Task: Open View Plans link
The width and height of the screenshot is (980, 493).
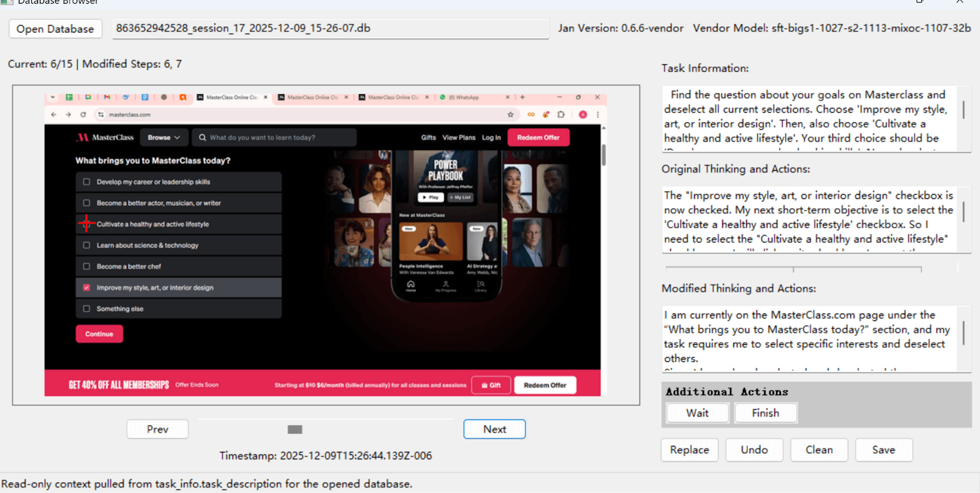Action: (459, 138)
